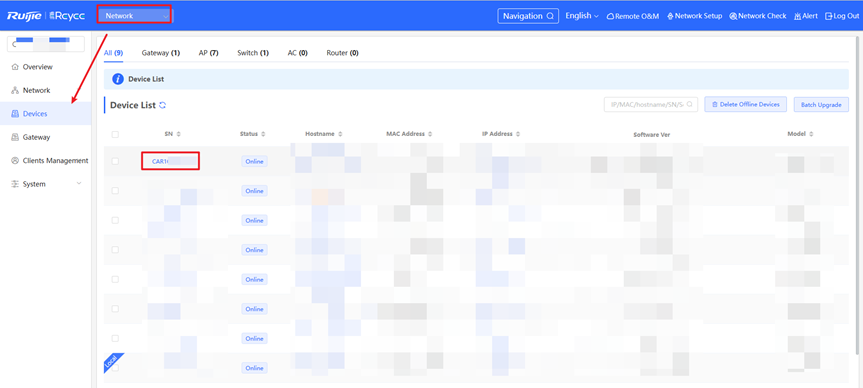The width and height of the screenshot is (863, 388).
Task: Click the Online status in the CAR1 row
Action: click(x=254, y=161)
